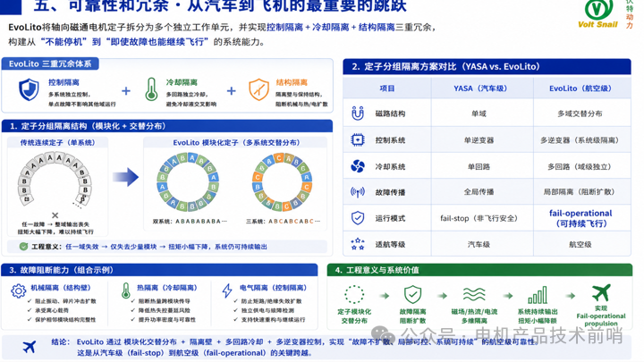Click the cell fail-operational（可持续飞行）
Viewport: 644px width, 362px height.
[580, 218]
